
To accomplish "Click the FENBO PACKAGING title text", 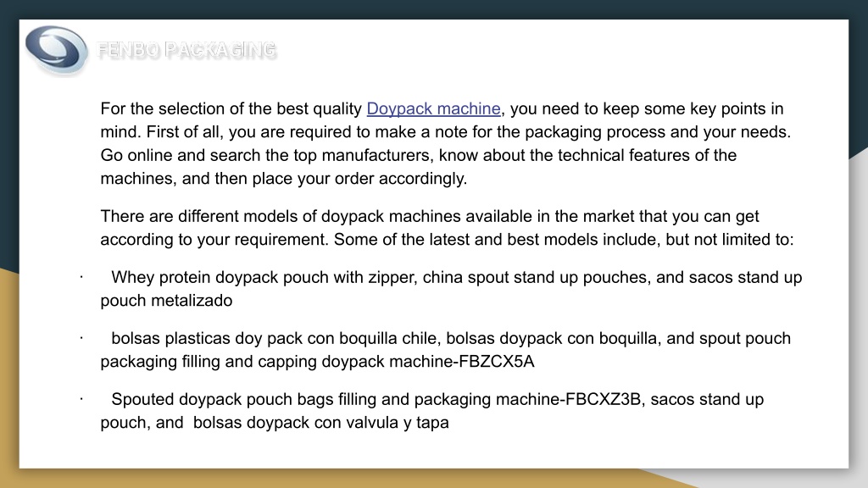I will pyautogui.click(x=186, y=49).
